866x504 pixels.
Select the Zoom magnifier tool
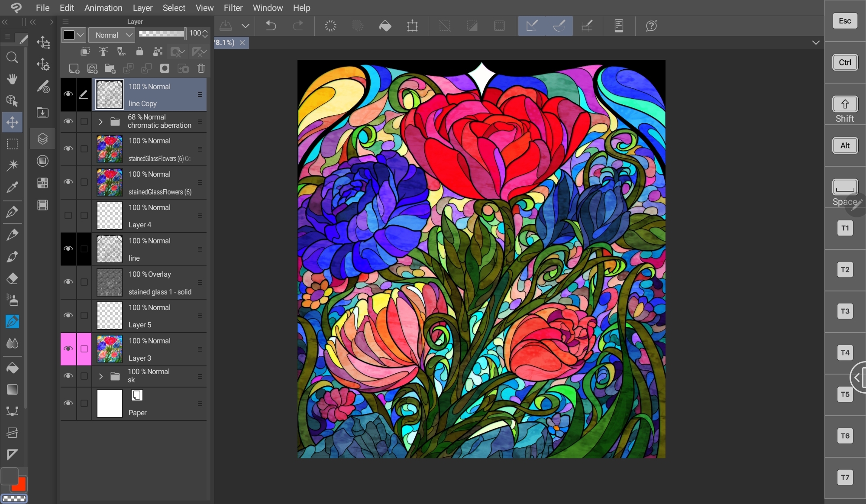click(12, 58)
